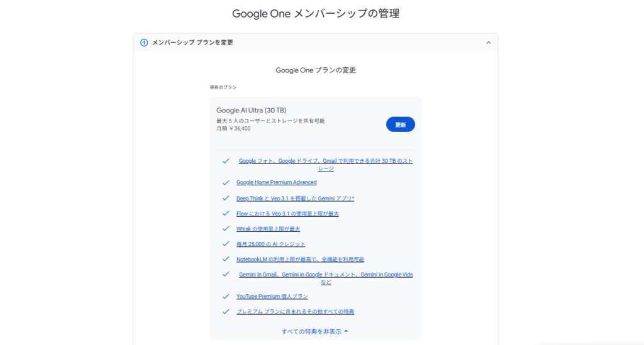The image size is (644, 345).
Task: Open Flow における Veo 3.1 usage link
Action: [x=287, y=214]
